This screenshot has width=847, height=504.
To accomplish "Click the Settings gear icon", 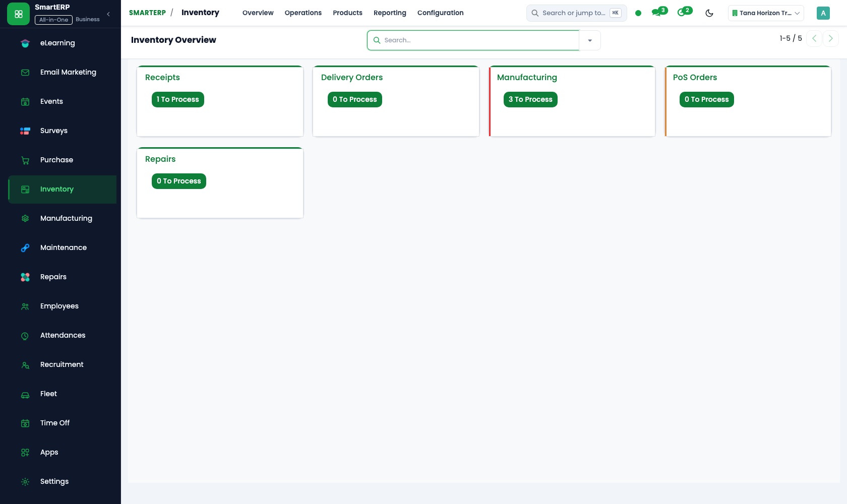I will tap(25, 482).
